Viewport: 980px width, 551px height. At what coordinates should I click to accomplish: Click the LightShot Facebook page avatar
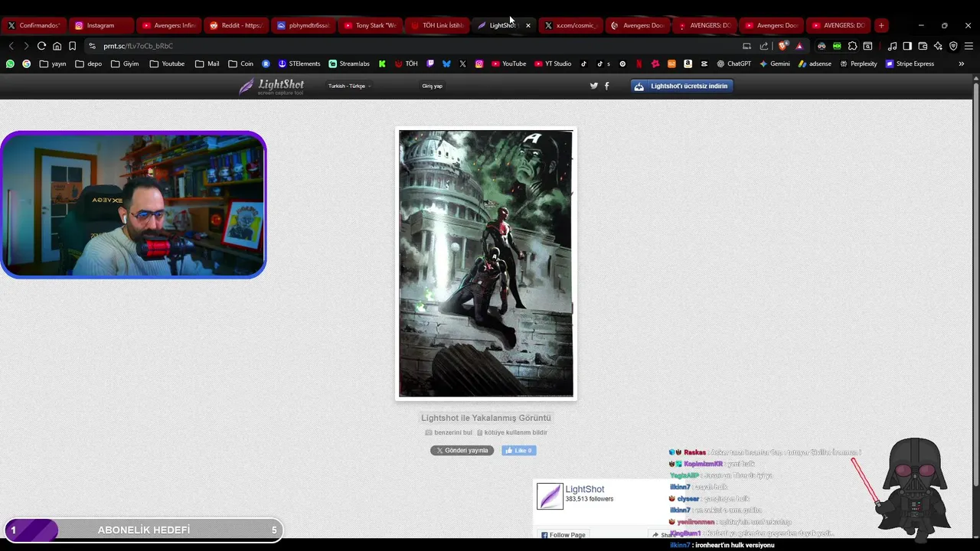550,497
